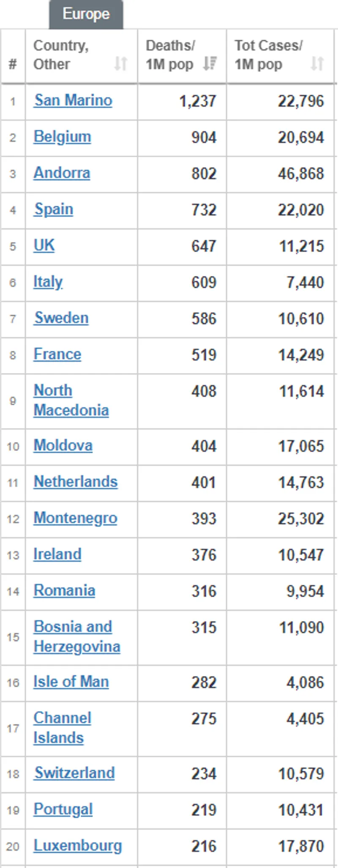Open the Spain link
Screen dimensions: 338x868
click(54, 210)
